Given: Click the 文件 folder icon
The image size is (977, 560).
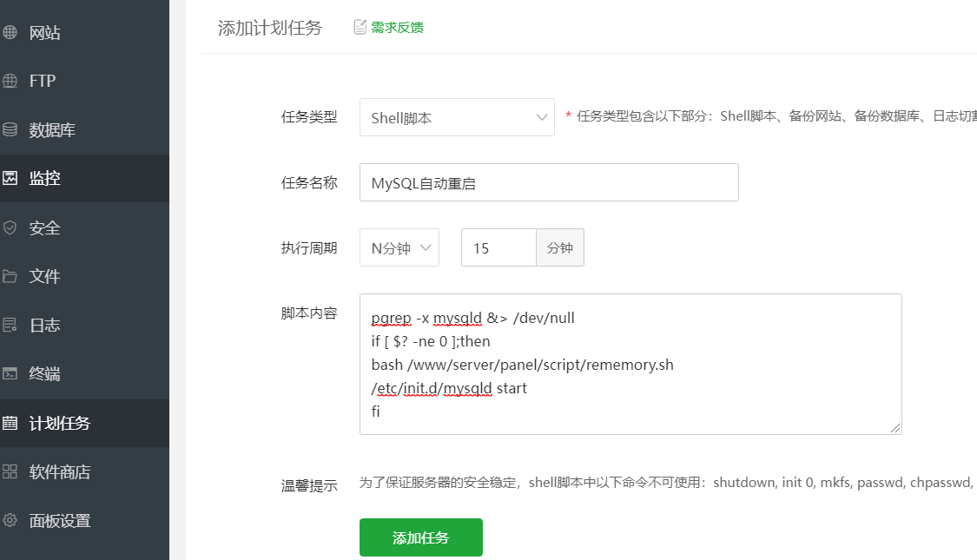Looking at the screenshot, I should pyautogui.click(x=10, y=276).
